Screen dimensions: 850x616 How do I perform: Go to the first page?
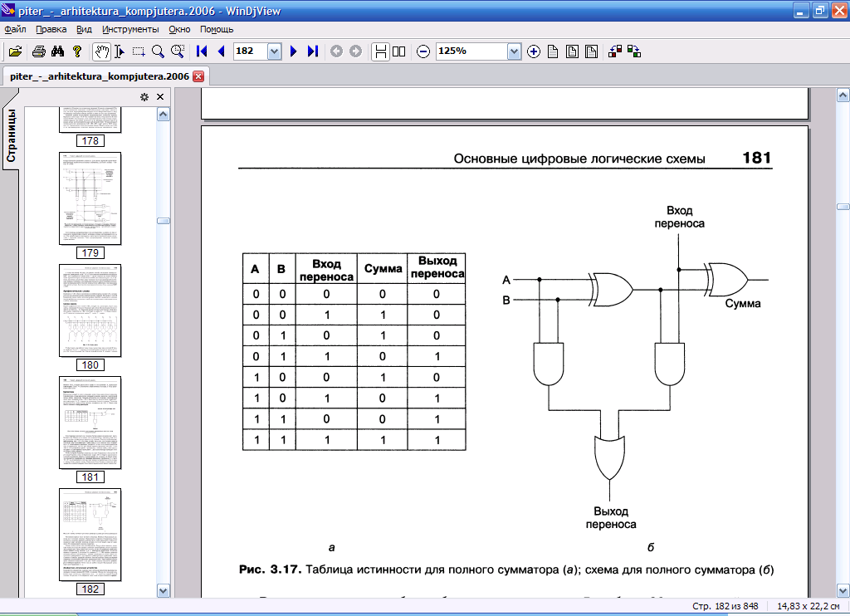(x=202, y=51)
